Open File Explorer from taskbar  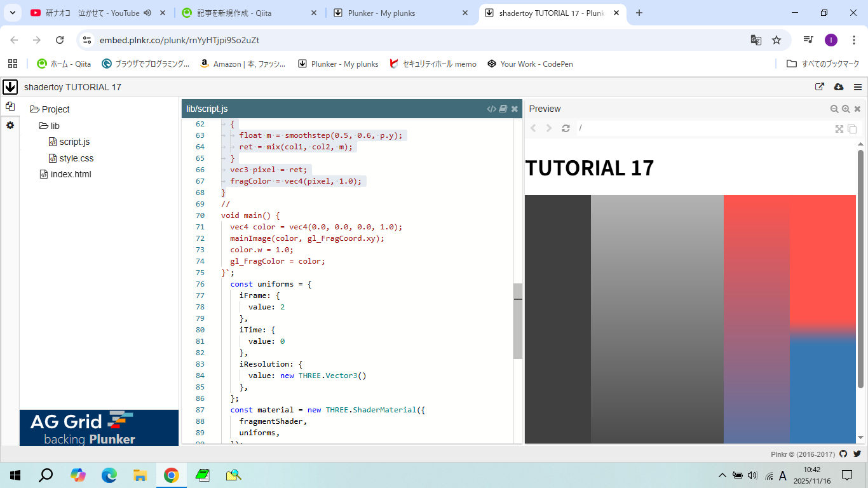pos(140,475)
